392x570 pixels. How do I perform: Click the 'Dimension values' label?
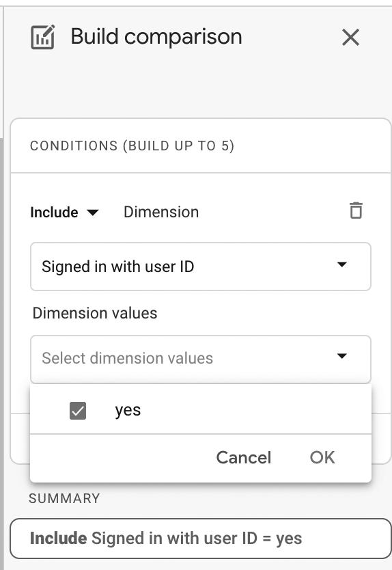coord(95,313)
